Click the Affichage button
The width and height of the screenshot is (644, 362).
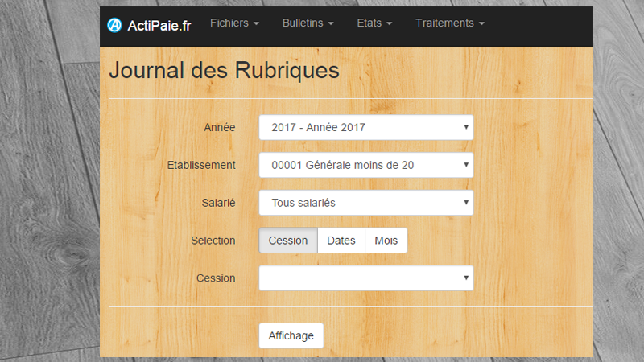click(291, 335)
